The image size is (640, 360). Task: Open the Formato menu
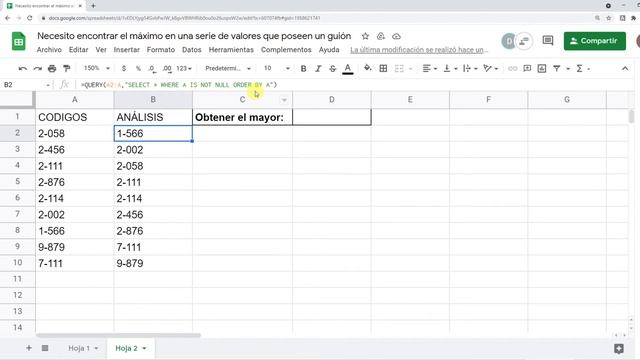click(161, 50)
